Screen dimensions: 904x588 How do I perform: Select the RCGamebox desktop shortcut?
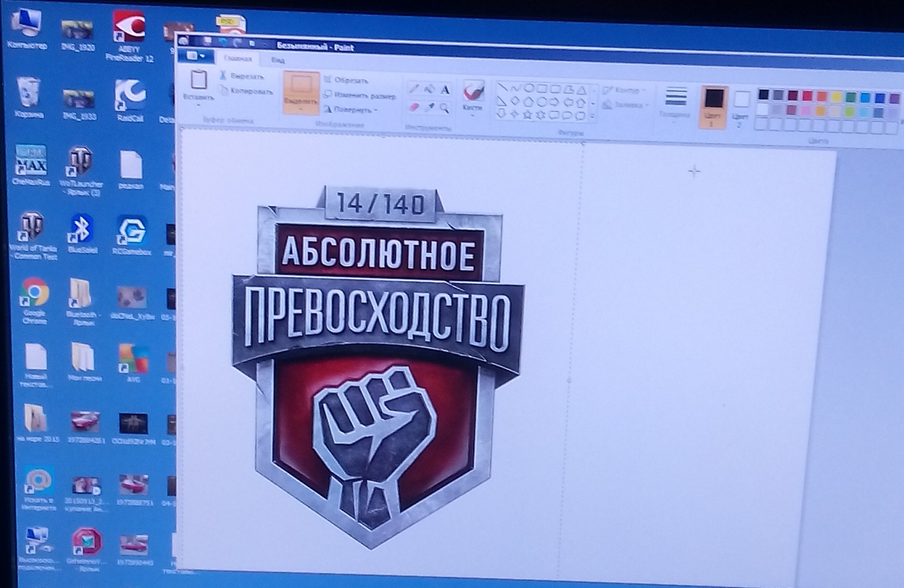(x=132, y=235)
